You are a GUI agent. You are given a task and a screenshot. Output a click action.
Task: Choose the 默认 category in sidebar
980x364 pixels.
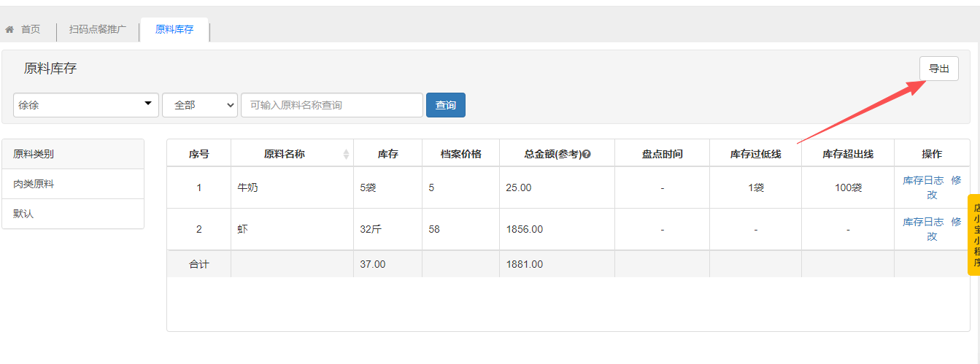(23, 214)
